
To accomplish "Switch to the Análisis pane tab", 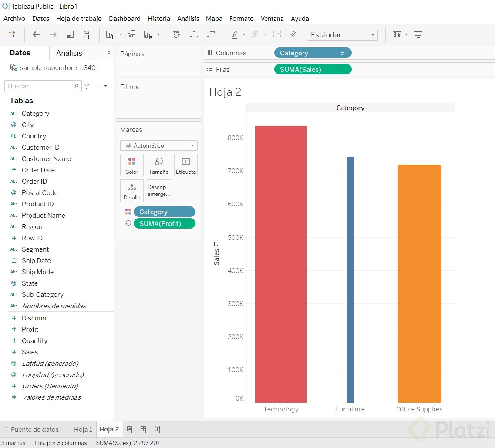I will point(69,53).
